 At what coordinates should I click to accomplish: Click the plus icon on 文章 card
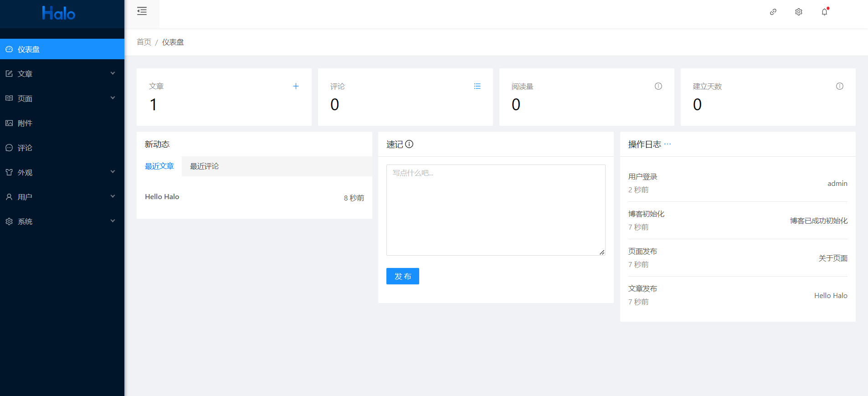pyautogui.click(x=296, y=86)
